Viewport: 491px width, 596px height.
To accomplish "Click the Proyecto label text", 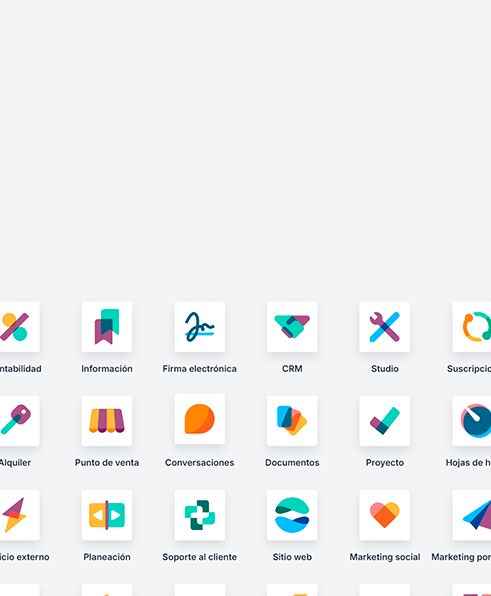I will 385,463.
